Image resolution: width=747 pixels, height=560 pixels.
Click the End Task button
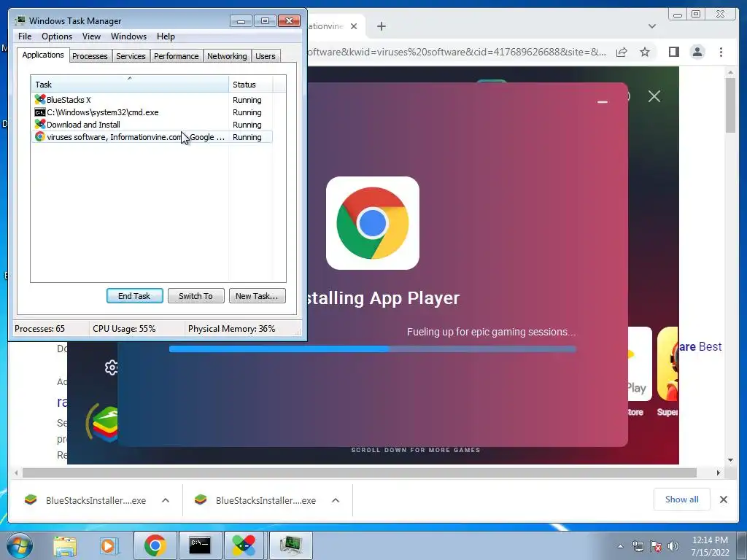click(x=135, y=296)
